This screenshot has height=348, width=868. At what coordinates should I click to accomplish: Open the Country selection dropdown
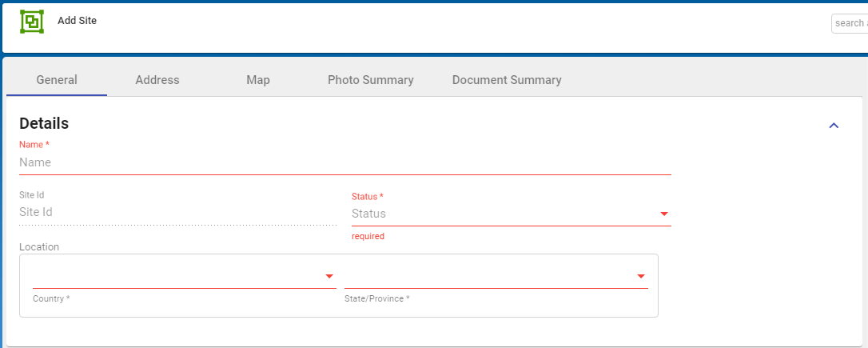click(x=176, y=277)
